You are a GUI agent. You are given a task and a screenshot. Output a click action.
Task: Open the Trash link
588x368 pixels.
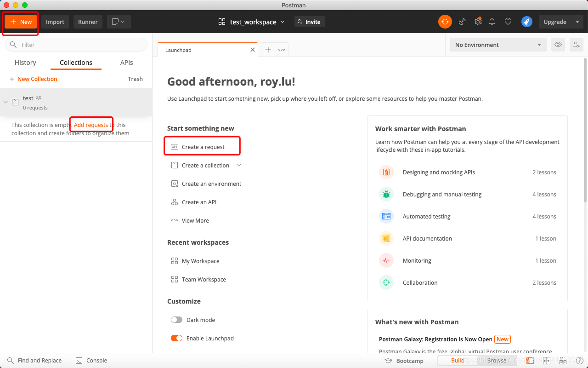[x=135, y=79]
